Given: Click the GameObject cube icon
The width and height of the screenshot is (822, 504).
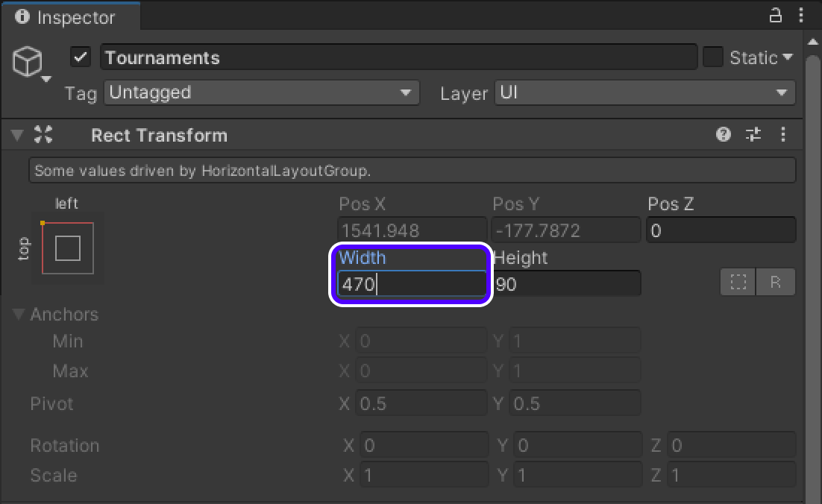Looking at the screenshot, I should (x=28, y=60).
